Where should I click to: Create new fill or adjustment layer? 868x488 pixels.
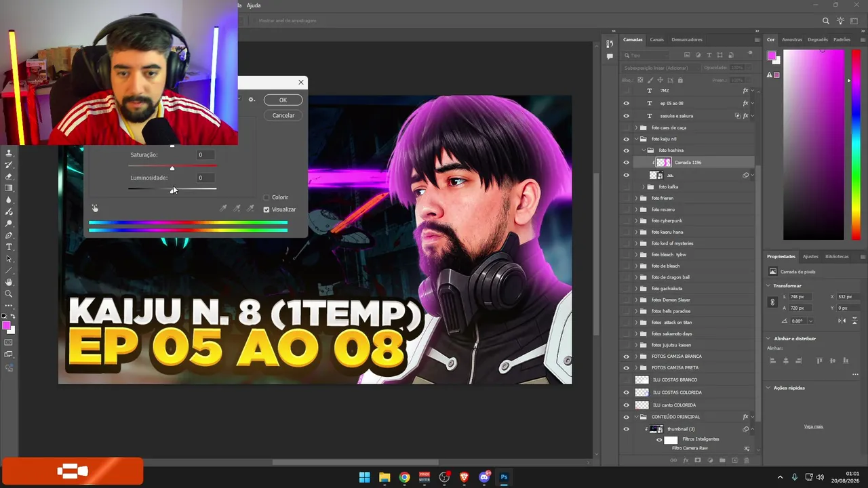710,461
